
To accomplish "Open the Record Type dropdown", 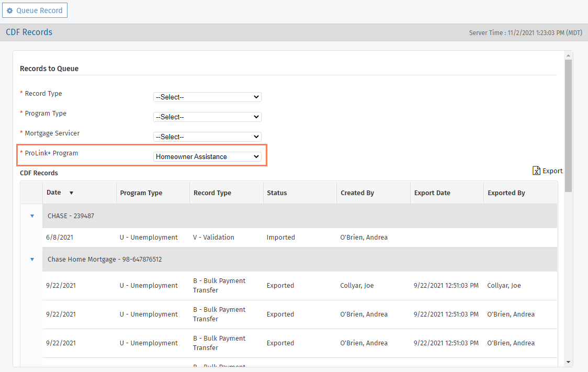I will pyautogui.click(x=207, y=97).
